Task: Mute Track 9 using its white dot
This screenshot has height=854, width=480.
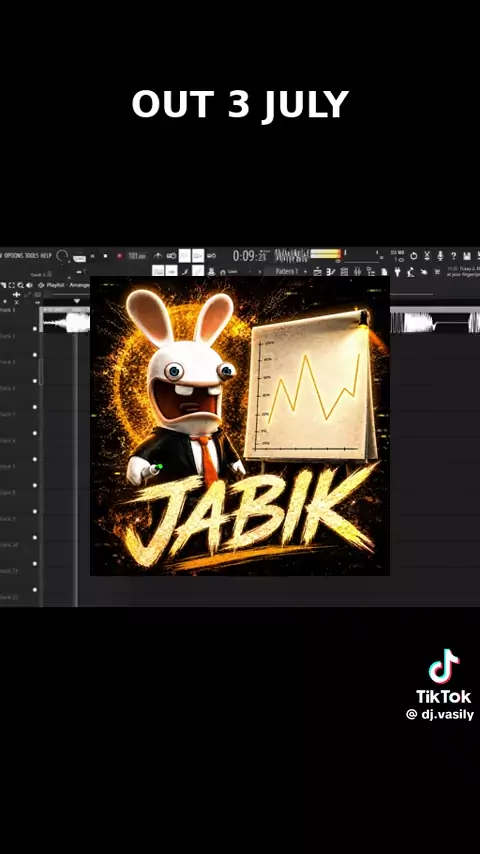Action: click(x=35, y=537)
